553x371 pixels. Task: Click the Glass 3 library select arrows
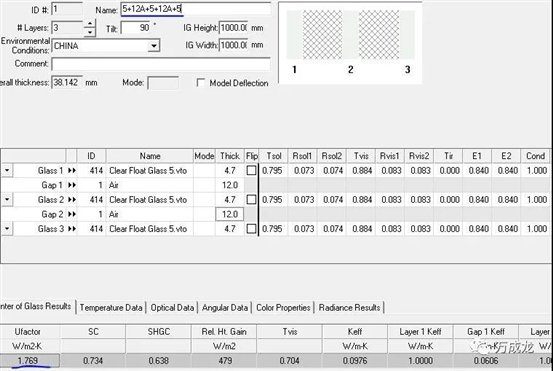coord(72,229)
